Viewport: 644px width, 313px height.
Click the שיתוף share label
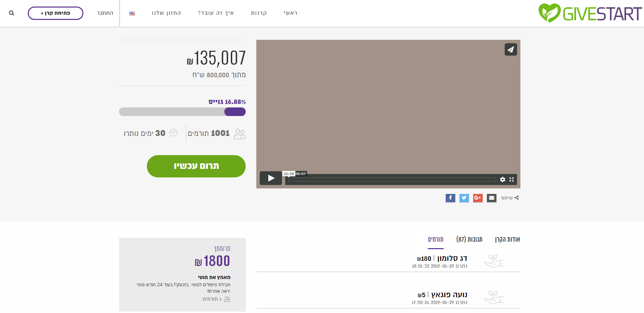[x=507, y=198]
